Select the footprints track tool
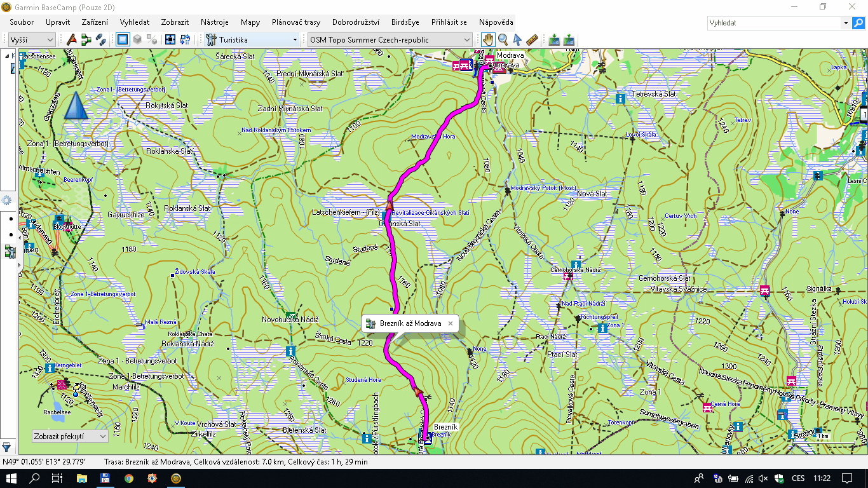The width and height of the screenshot is (868, 488). click(x=101, y=39)
